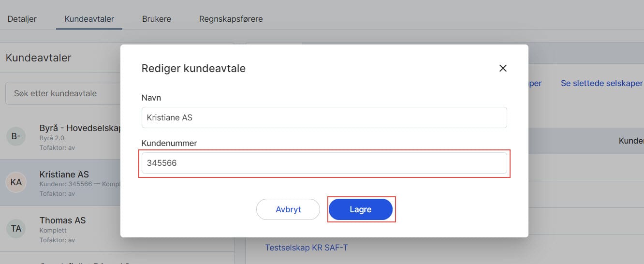This screenshot has width=644, height=264.
Task: Open the Regnskapsførere tab
Action: click(231, 19)
